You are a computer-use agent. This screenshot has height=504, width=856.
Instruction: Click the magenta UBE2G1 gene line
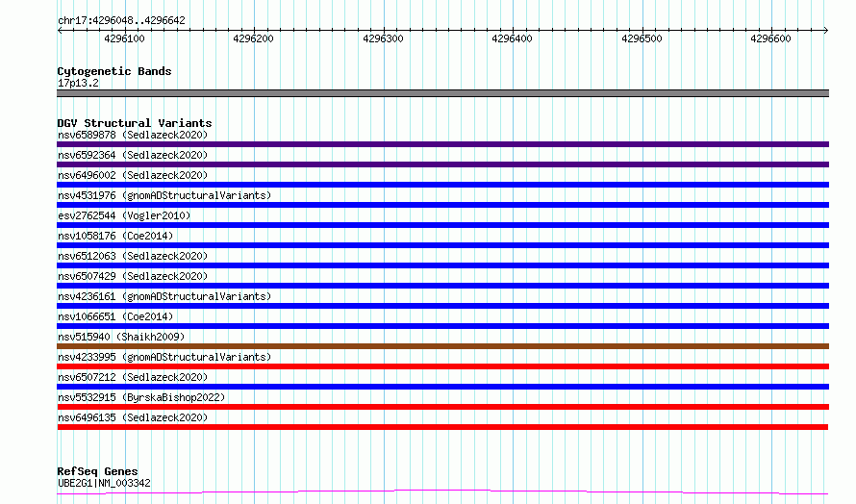point(442,492)
